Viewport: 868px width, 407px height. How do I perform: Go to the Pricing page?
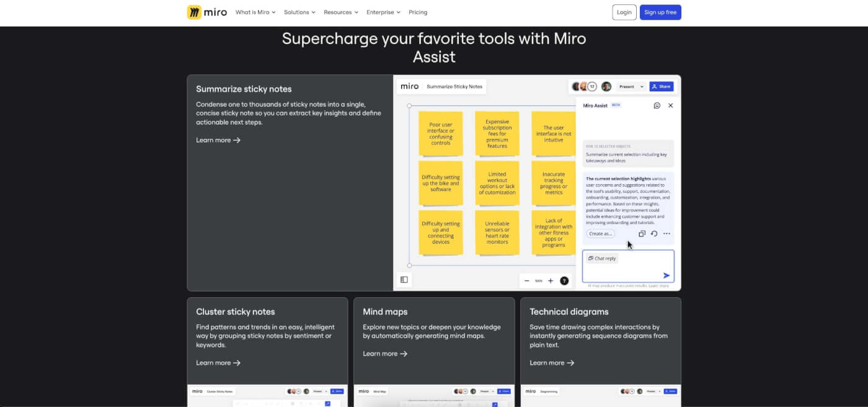pos(418,12)
